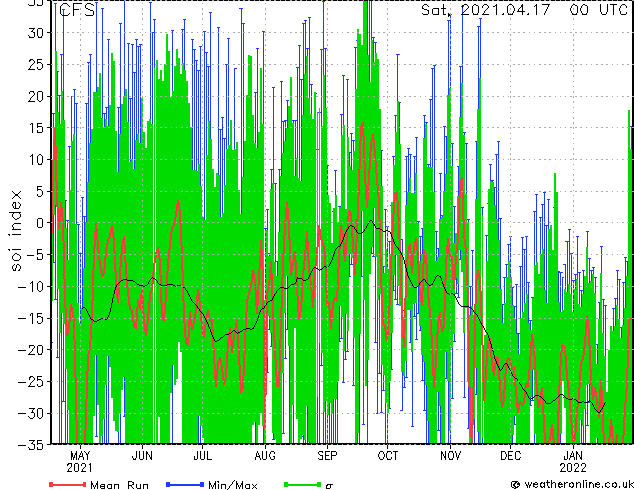Click the date Sat, 2021.04.17 label

pyautogui.click(x=486, y=10)
